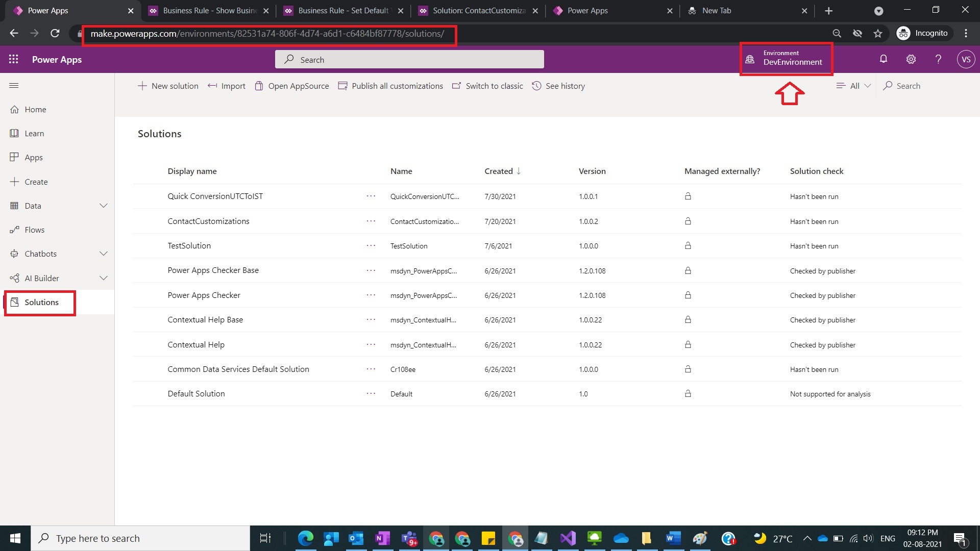Viewport: 980px width, 551px height.
Task: Open AppSource from the toolbar
Action: pos(291,86)
